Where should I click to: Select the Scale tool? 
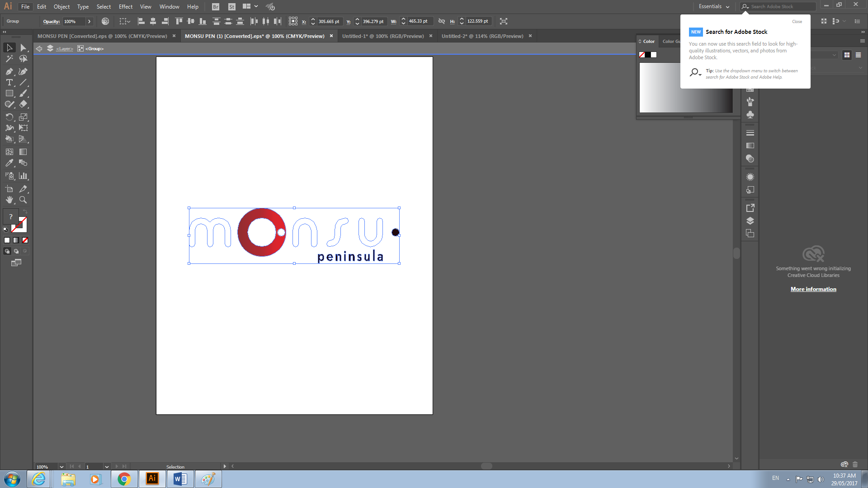point(24,117)
